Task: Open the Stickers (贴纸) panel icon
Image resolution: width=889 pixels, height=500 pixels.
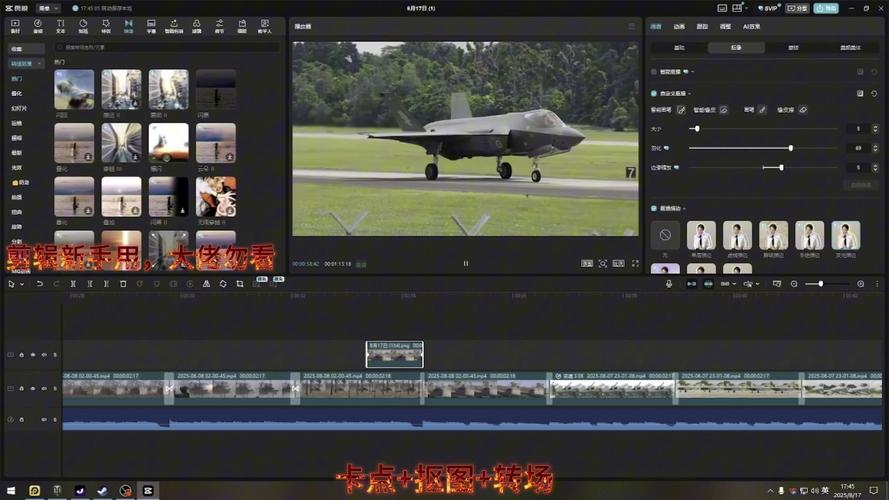Action: (x=83, y=26)
